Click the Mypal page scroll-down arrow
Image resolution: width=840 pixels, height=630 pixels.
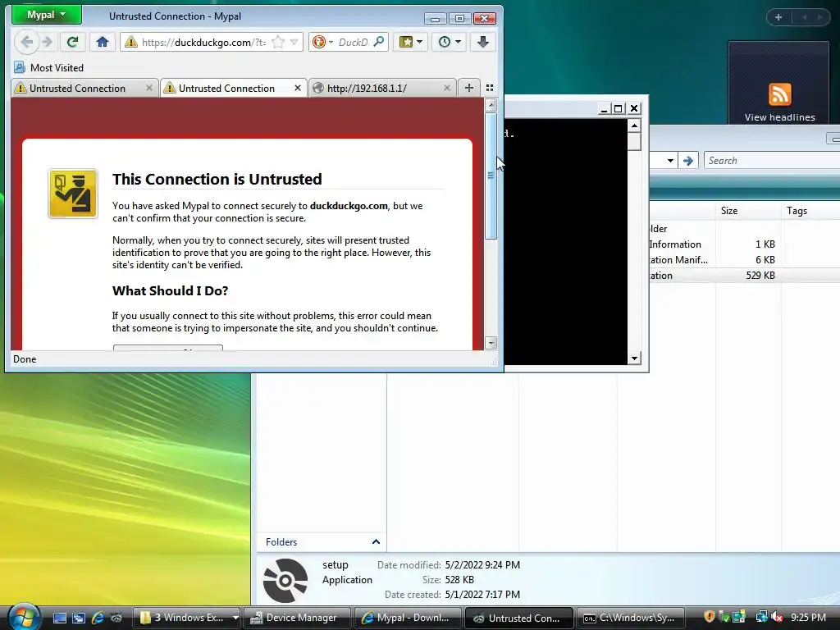[491, 343]
